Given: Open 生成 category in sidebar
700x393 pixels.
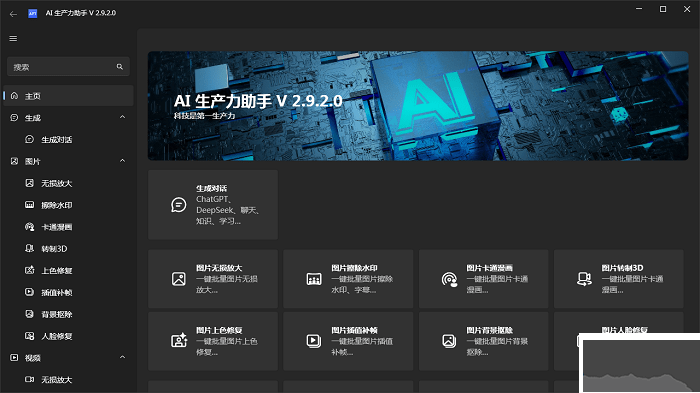Looking at the screenshot, I should pos(68,117).
